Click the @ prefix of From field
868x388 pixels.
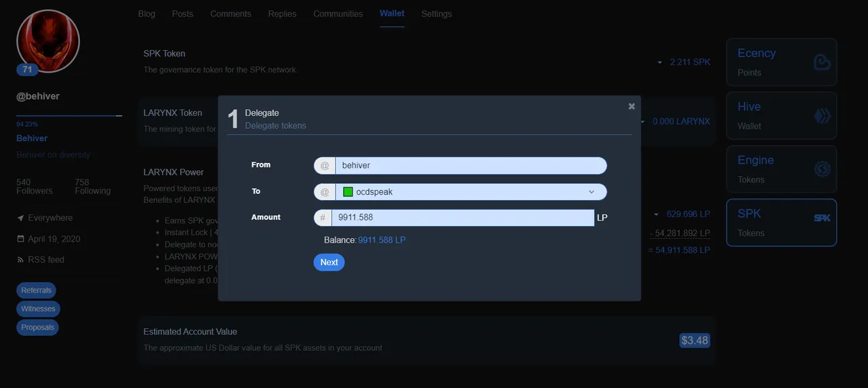324,166
